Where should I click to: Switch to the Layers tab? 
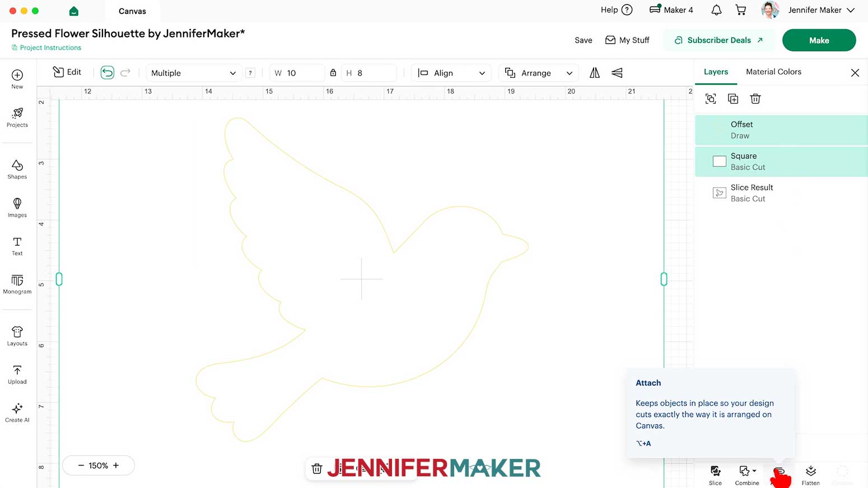[716, 72]
